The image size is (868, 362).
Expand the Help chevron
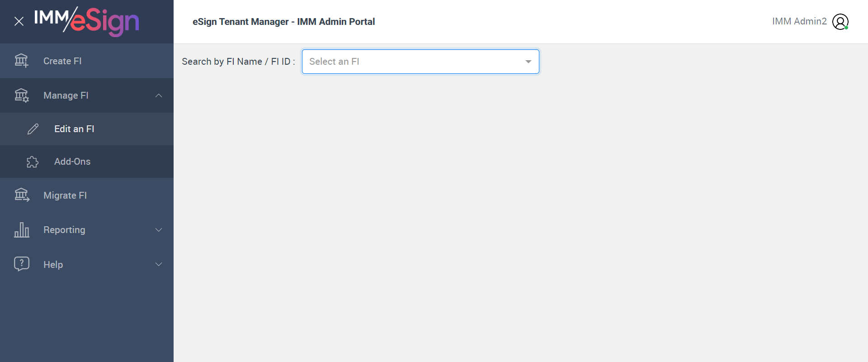159,264
